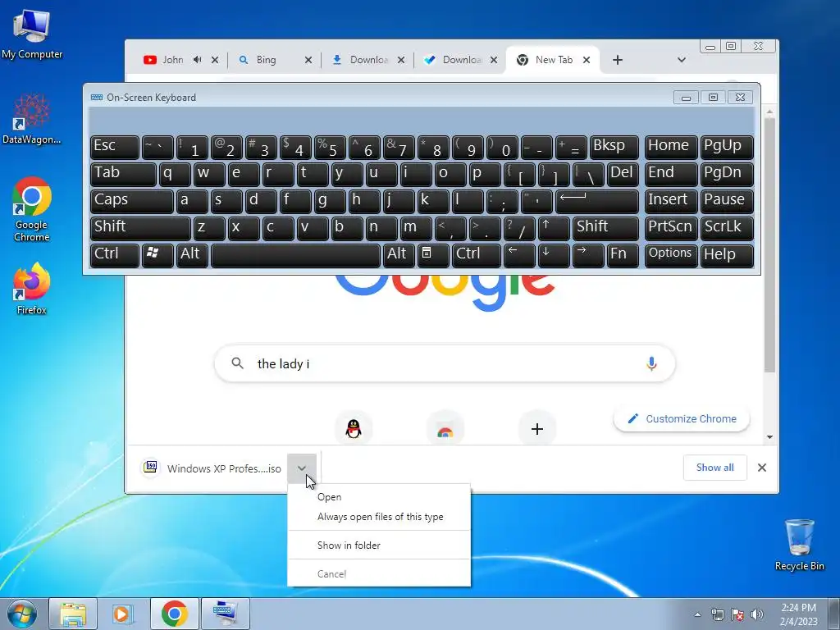
Task: Select the On-Screen Keyboard taskbar button
Action: click(x=225, y=614)
